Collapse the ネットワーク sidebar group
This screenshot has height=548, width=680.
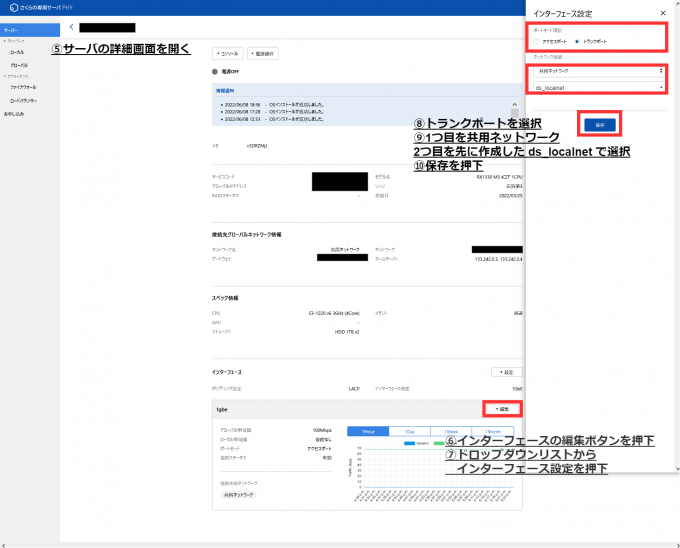point(14,41)
